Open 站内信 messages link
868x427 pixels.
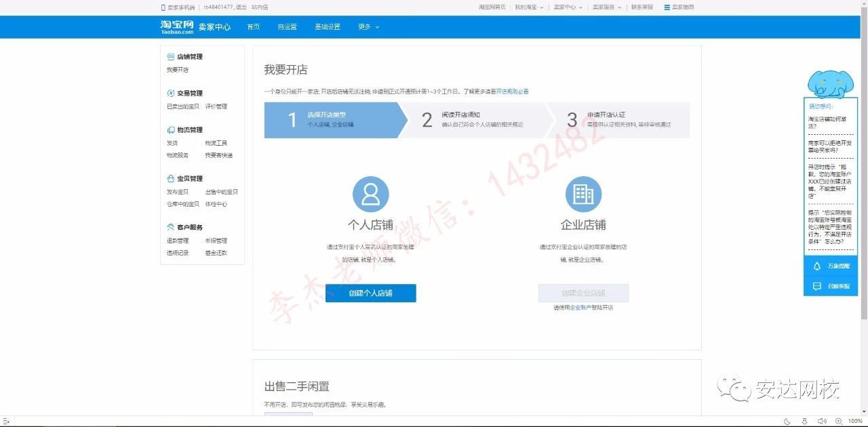click(x=260, y=7)
